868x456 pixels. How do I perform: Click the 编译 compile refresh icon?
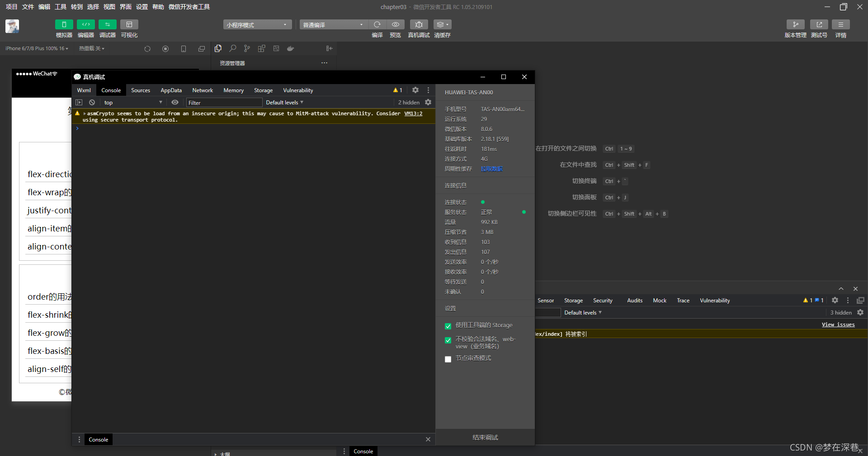[377, 24]
